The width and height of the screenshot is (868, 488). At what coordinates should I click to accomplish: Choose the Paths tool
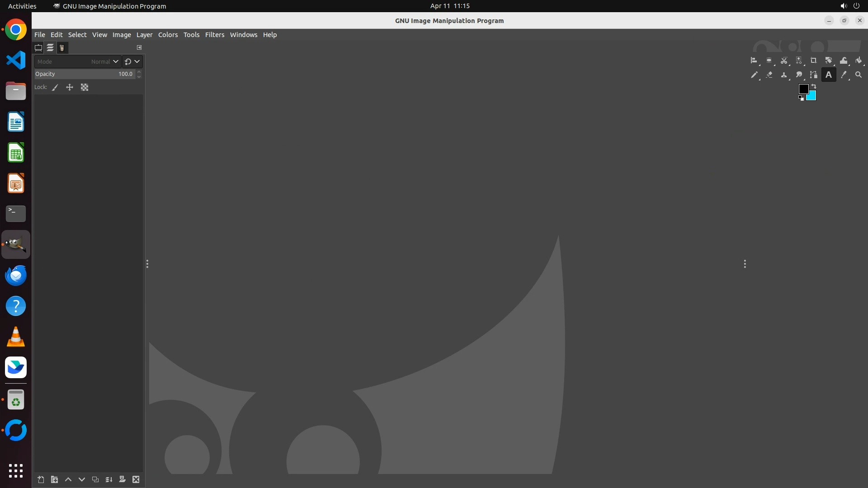tap(813, 75)
